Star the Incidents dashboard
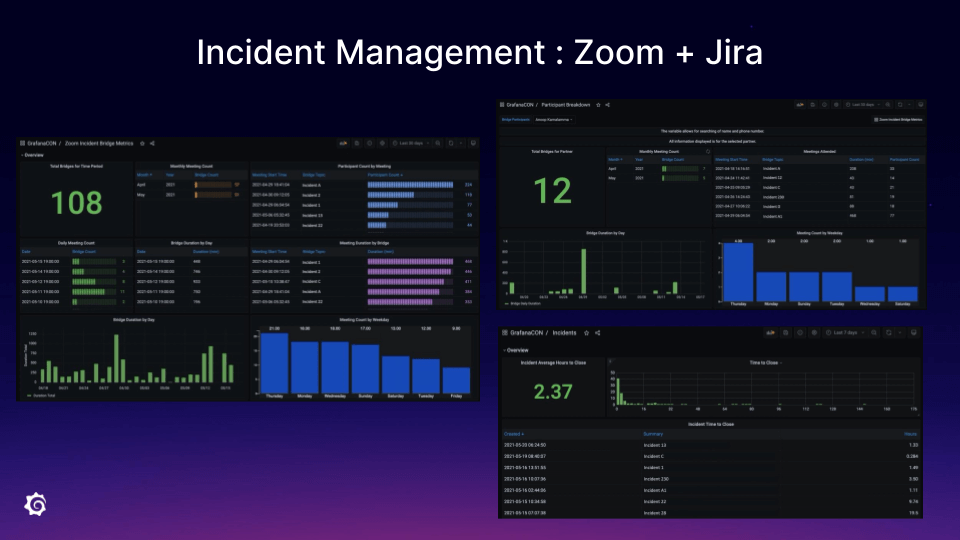The image size is (960, 540). coord(587,333)
